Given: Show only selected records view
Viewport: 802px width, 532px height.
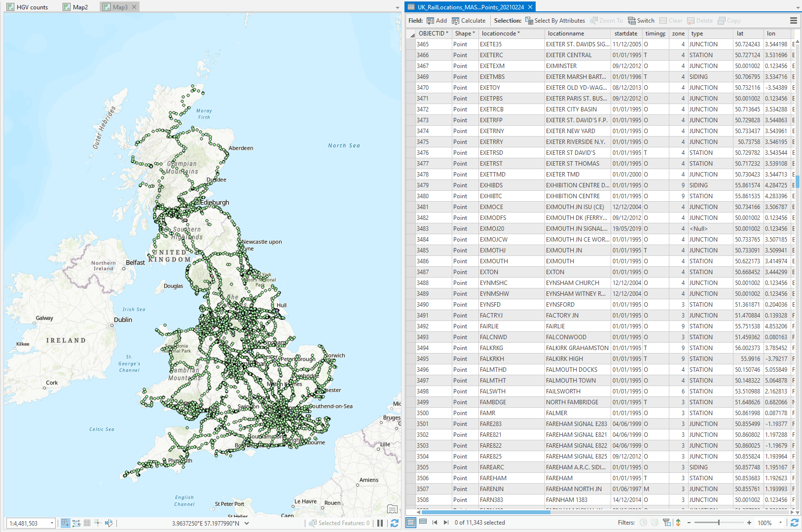Looking at the screenshot, I should (x=423, y=523).
